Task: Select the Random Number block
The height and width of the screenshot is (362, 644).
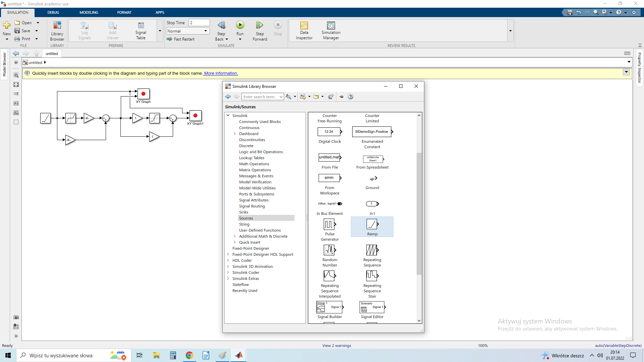Action: coord(329,255)
